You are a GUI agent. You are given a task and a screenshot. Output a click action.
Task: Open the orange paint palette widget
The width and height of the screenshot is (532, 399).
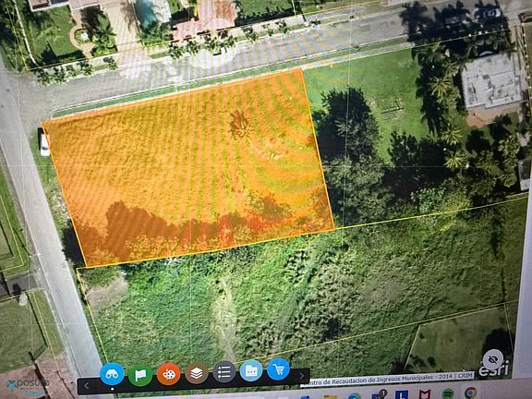click(x=168, y=374)
